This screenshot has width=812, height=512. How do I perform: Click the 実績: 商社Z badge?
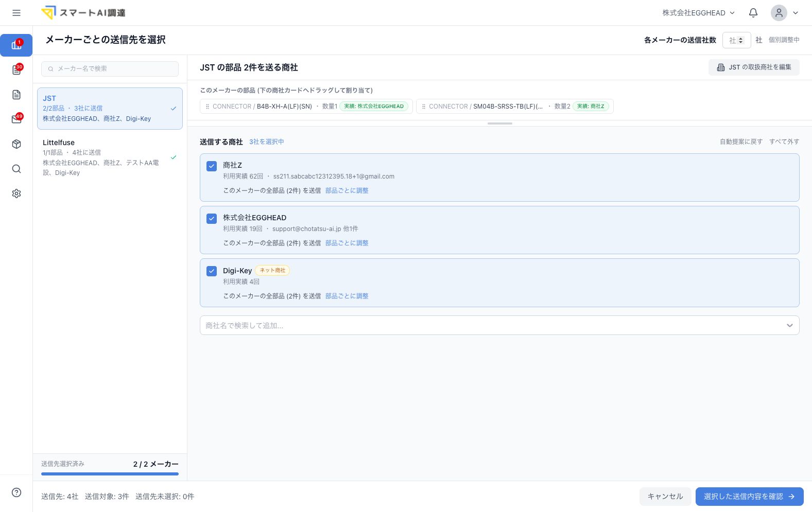(591, 107)
